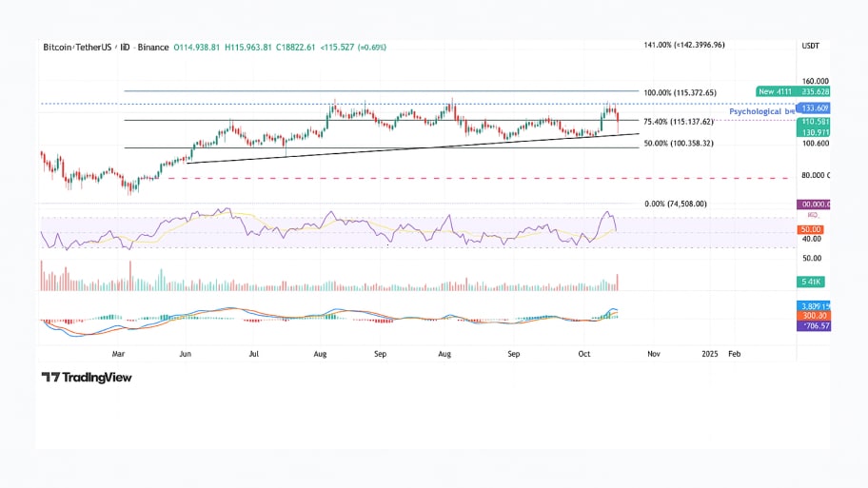Select the green "New 4111" price label
The image size is (868, 488).
pos(779,91)
